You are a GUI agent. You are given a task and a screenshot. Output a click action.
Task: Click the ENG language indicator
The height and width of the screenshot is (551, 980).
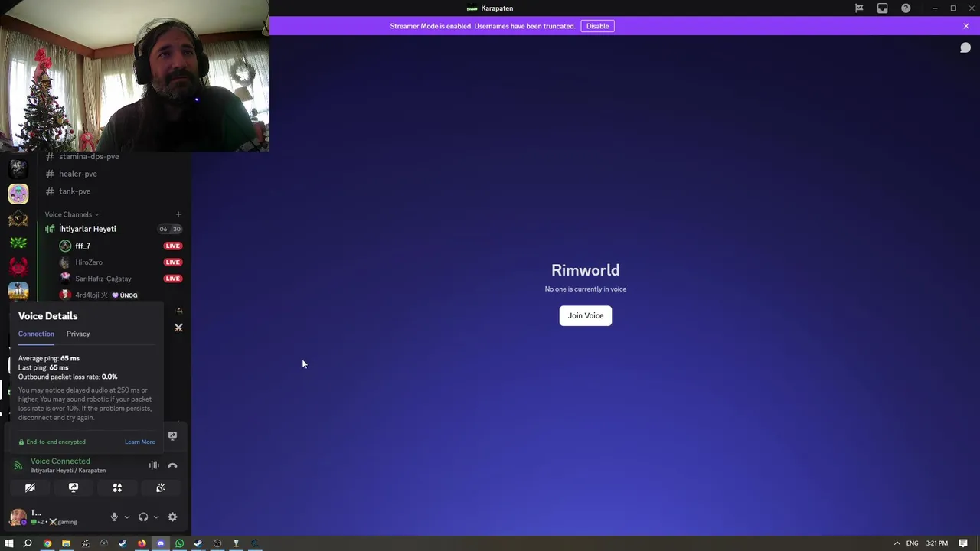click(x=913, y=543)
